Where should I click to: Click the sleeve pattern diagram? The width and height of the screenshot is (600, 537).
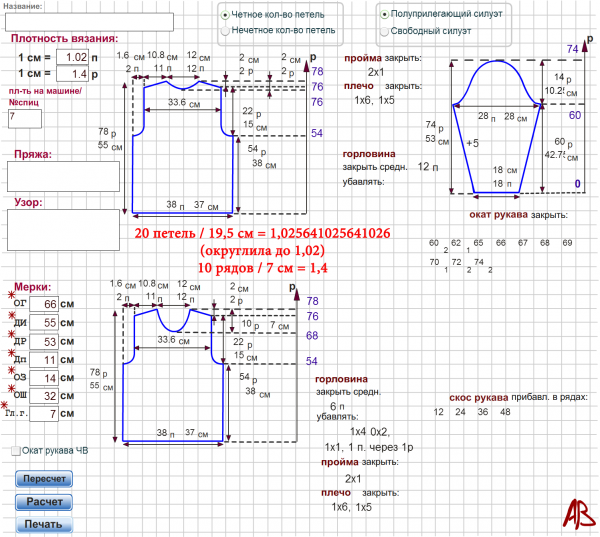click(x=497, y=125)
